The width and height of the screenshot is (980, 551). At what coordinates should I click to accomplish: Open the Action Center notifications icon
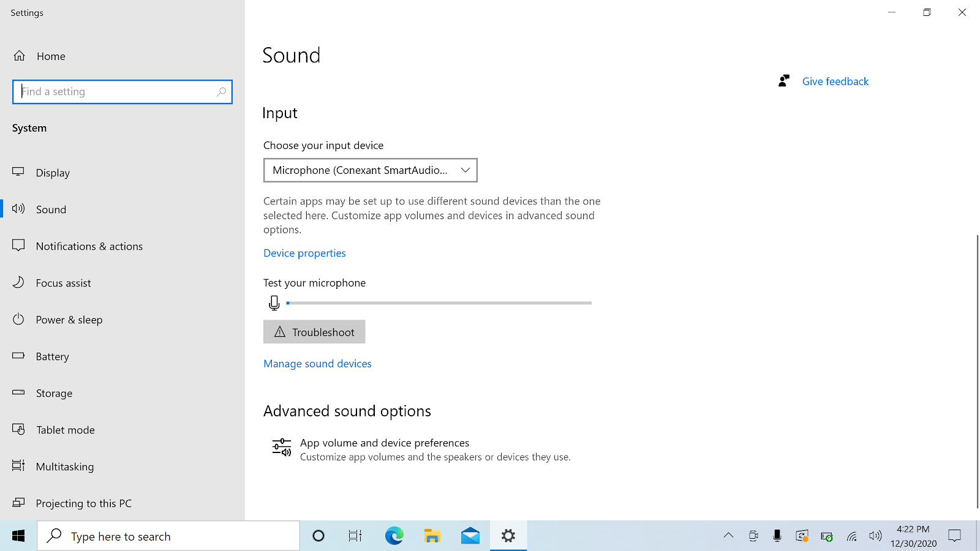(x=954, y=536)
